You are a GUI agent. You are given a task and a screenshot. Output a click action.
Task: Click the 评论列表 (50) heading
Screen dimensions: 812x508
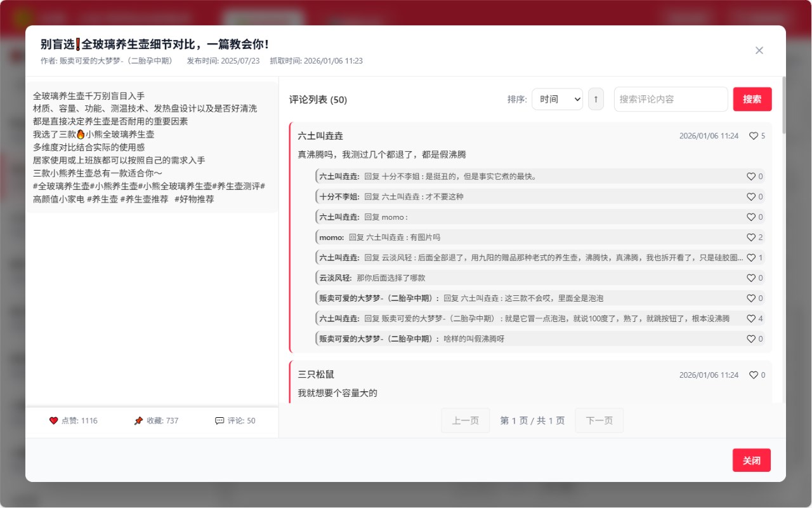318,100
